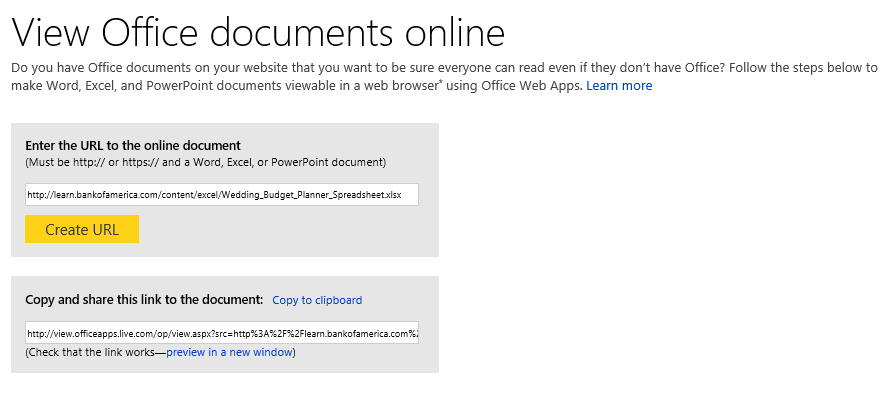
Task: Focus the generated view.officeapps.live.com link field
Action: pos(222,333)
